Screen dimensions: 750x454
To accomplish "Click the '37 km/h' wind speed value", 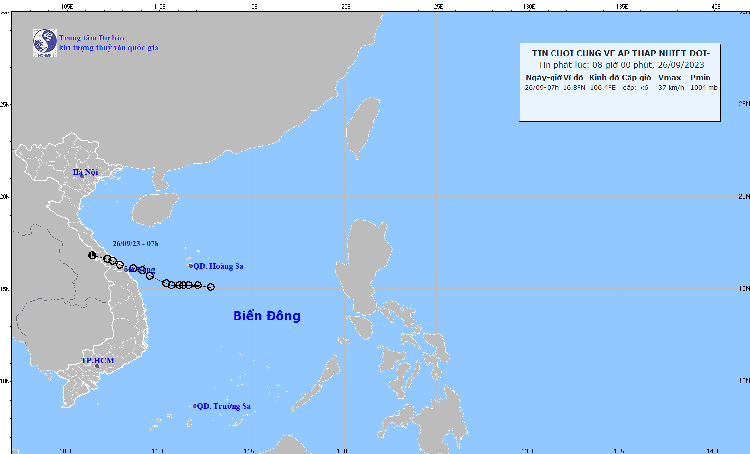I will pyautogui.click(x=671, y=88).
